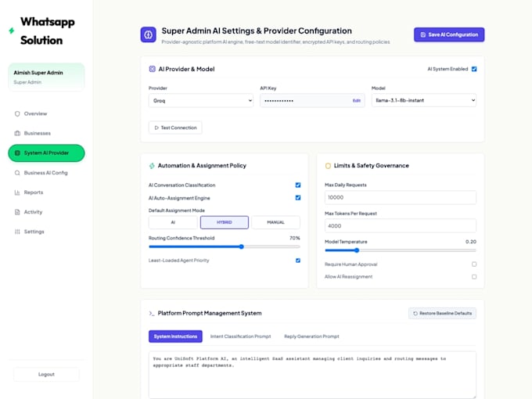532x399 pixels.
Task: Click the Overview sidebar icon
Action: click(x=17, y=113)
